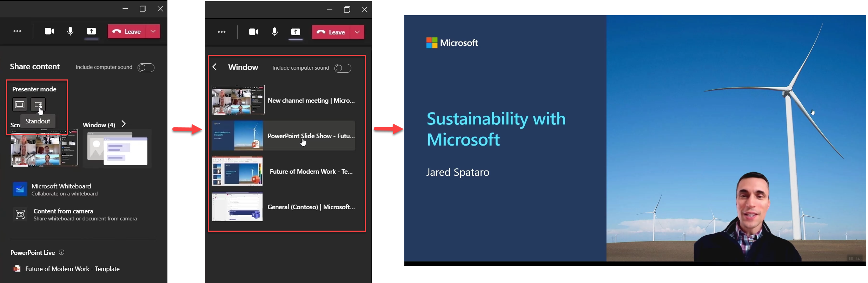
Task: Toggle camera icon in left Share content panel
Action: [49, 31]
